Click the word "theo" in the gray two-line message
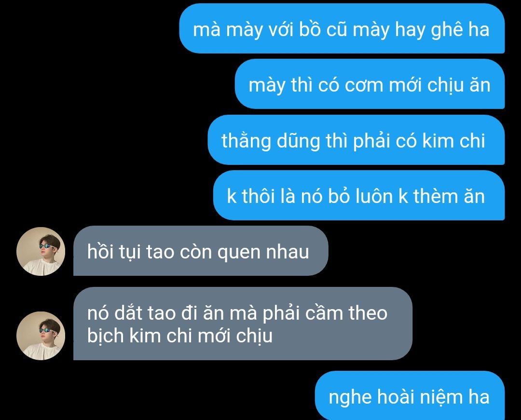The height and width of the screenshot is (420, 521). pos(368,313)
